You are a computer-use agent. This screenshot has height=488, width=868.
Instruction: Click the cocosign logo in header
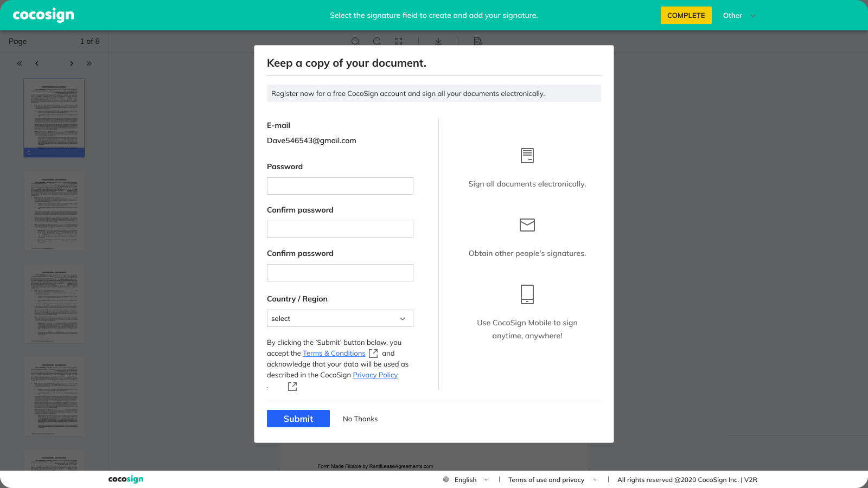[x=43, y=15]
